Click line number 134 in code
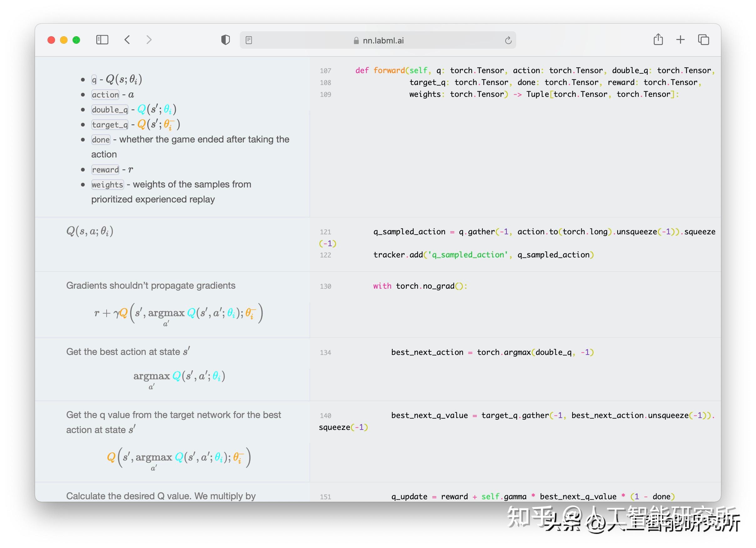This screenshot has height=548, width=756. click(325, 352)
